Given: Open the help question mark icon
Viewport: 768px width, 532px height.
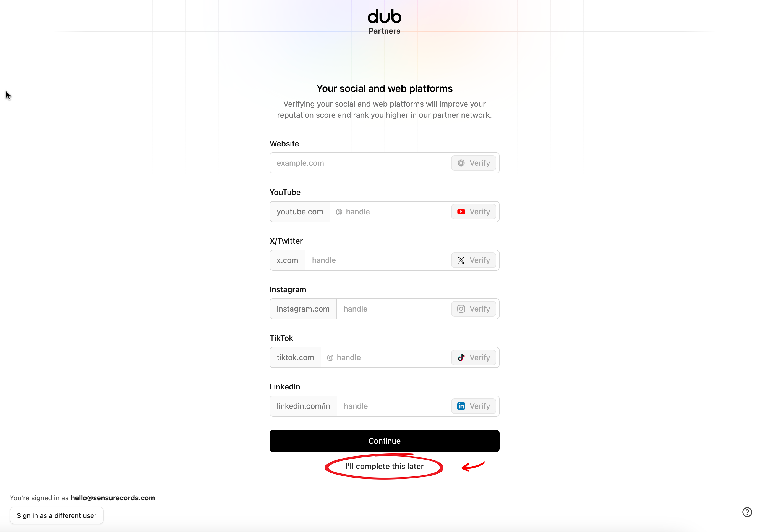Looking at the screenshot, I should 747,512.
